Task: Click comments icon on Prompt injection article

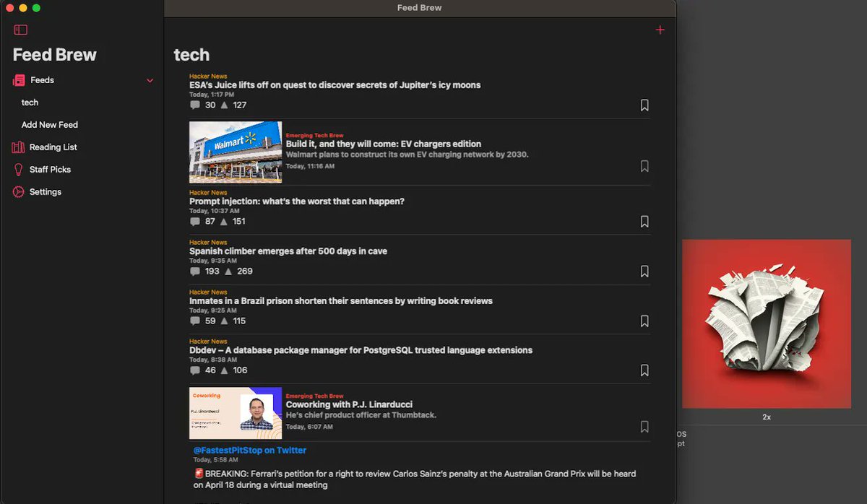Action: (195, 222)
